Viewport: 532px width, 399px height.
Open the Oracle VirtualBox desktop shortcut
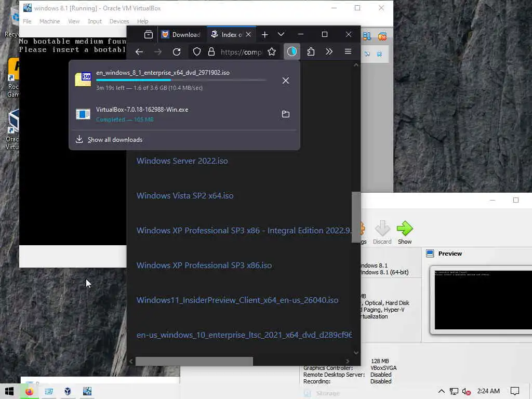(x=13, y=130)
